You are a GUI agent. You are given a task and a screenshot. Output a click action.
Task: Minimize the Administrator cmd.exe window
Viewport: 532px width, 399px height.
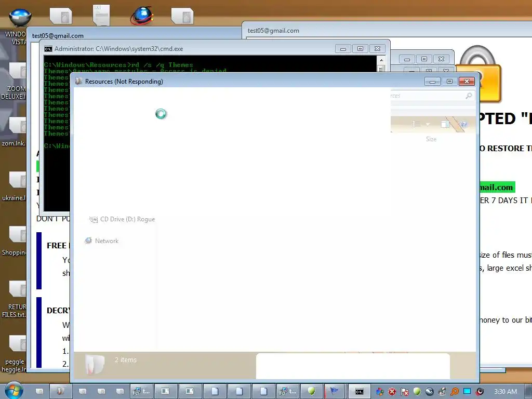(x=343, y=49)
